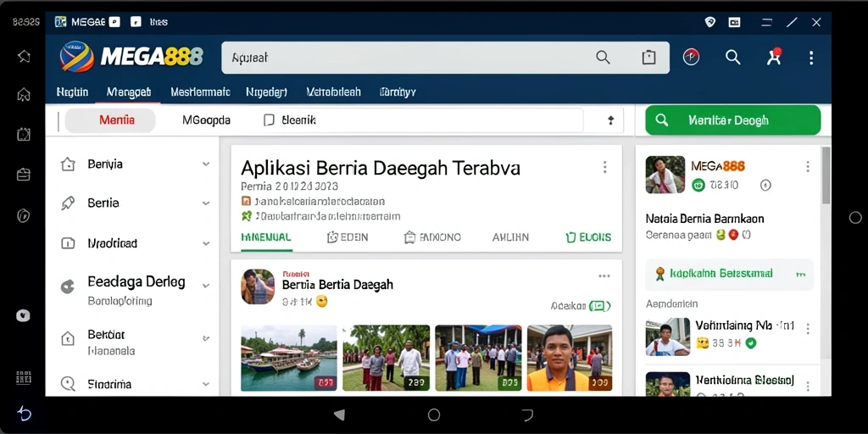Open the boats on river photo thumbnail
Viewport: 868px width, 434px height.
point(289,359)
